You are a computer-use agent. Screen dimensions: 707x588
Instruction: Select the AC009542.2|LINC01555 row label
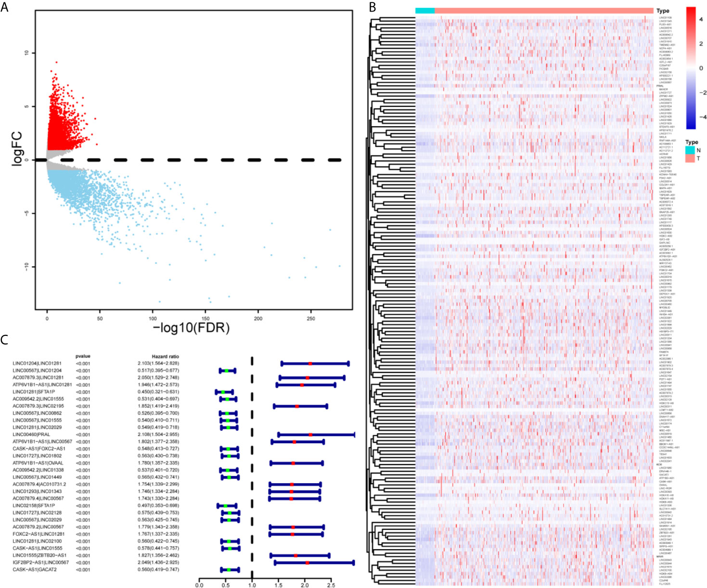[x=38, y=399]
